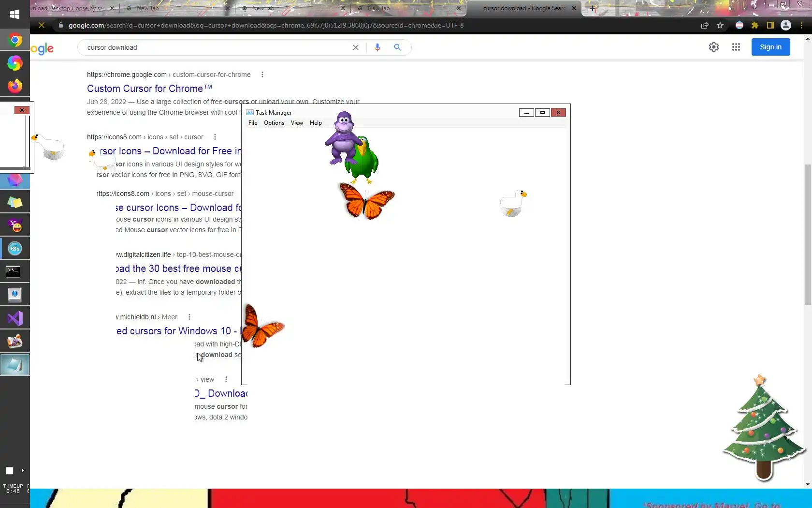Open a new Chrome tab
Screen dimensions: 812x508
(593, 8)
